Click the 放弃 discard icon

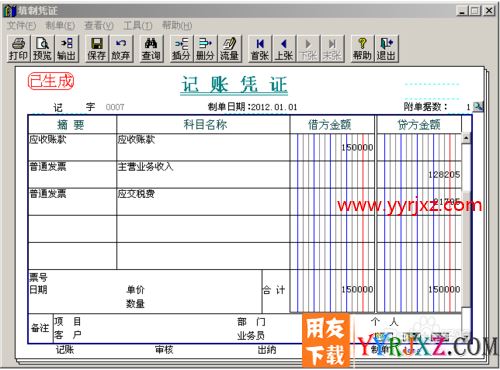[x=121, y=49]
